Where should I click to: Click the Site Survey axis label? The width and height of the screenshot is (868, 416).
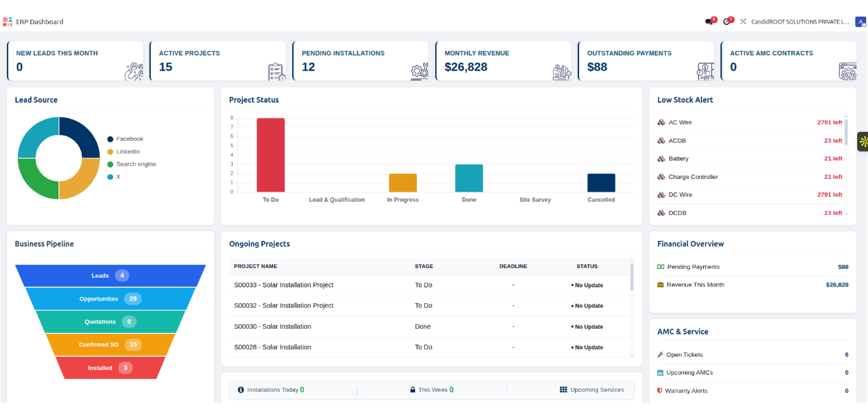tap(535, 200)
